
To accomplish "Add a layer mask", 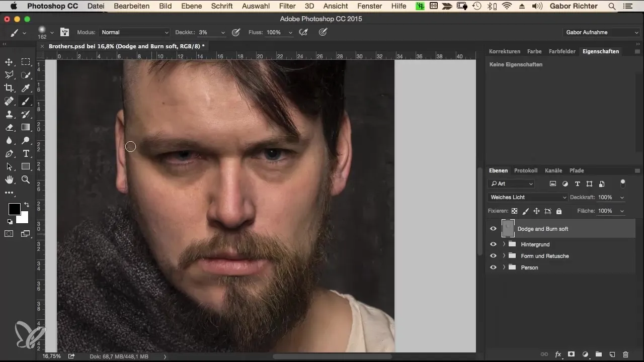I will click(572, 354).
